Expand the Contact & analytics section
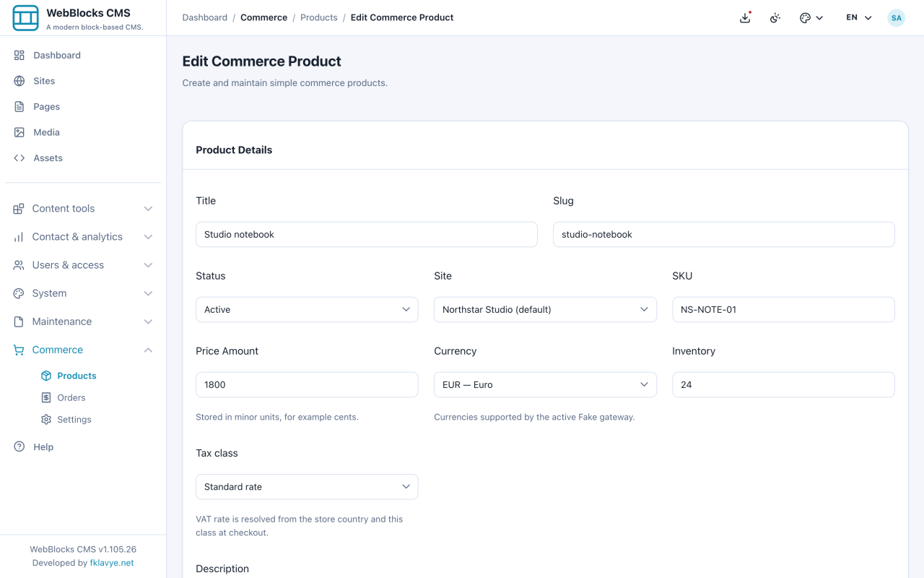924x578 pixels. click(83, 236)
